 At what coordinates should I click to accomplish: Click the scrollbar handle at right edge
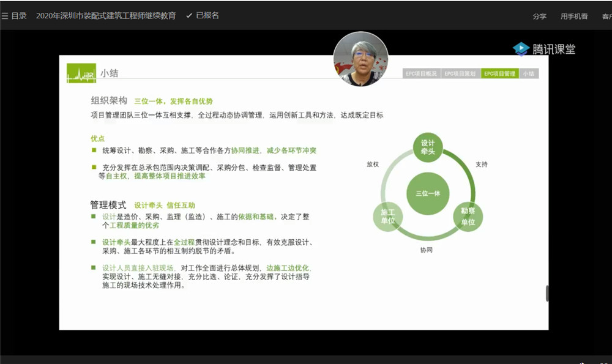[547, 293]
